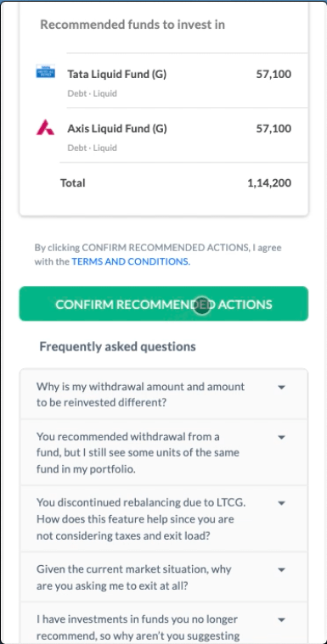Open the question about recommended withdrawal from a fund
Viewport: 327px width, 644px height.
pos(164,452)
